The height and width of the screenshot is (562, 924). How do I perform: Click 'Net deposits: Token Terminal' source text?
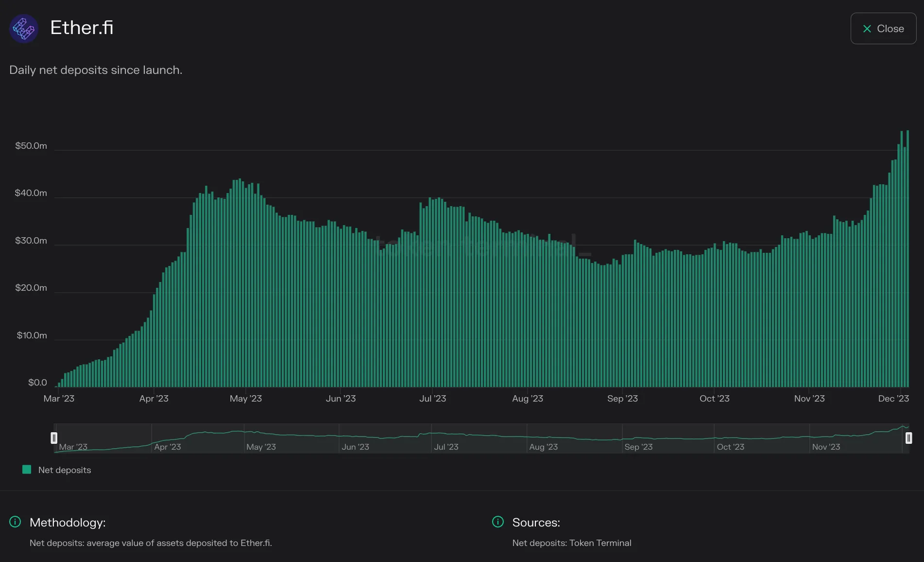(572, 543)
